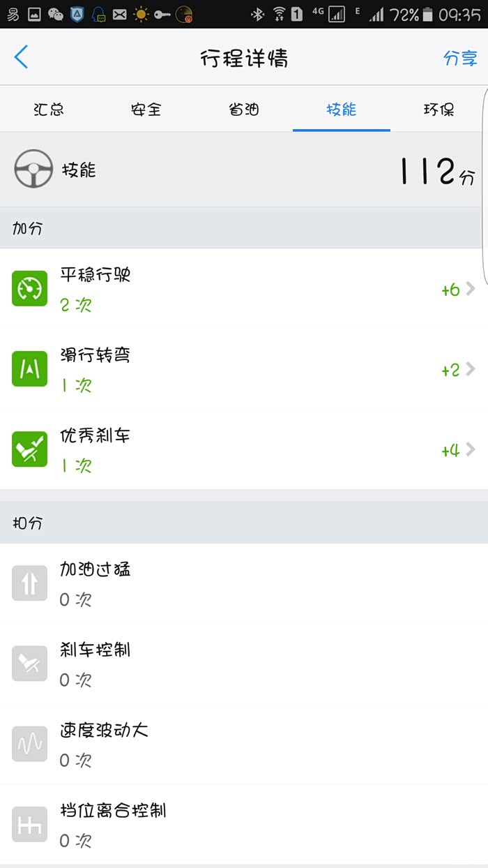Tap the gray speed fluctuation (速度波动大) icon
488x868 pixels.
(29, 743)
